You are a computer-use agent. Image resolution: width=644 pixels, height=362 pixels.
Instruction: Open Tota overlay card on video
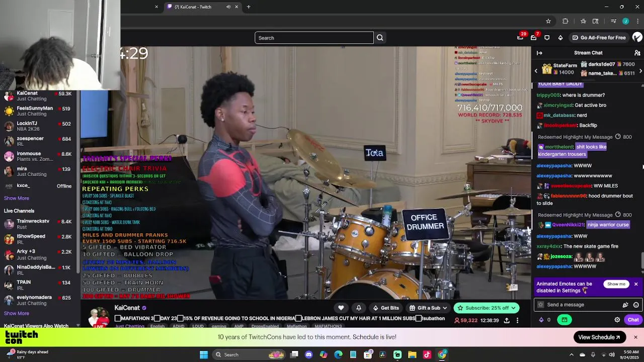(x=375, y=153)
